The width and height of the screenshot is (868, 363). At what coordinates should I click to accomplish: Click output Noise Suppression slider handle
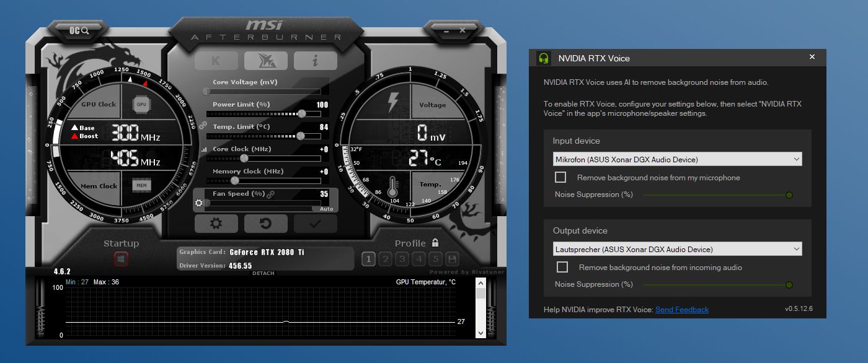click(789, 284)
